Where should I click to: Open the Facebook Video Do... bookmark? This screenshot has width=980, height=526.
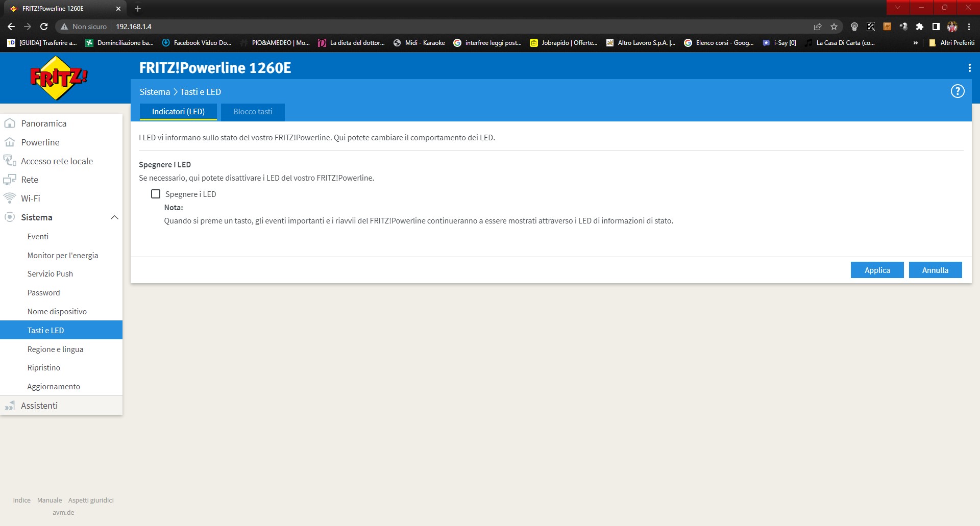pos(197,43)
